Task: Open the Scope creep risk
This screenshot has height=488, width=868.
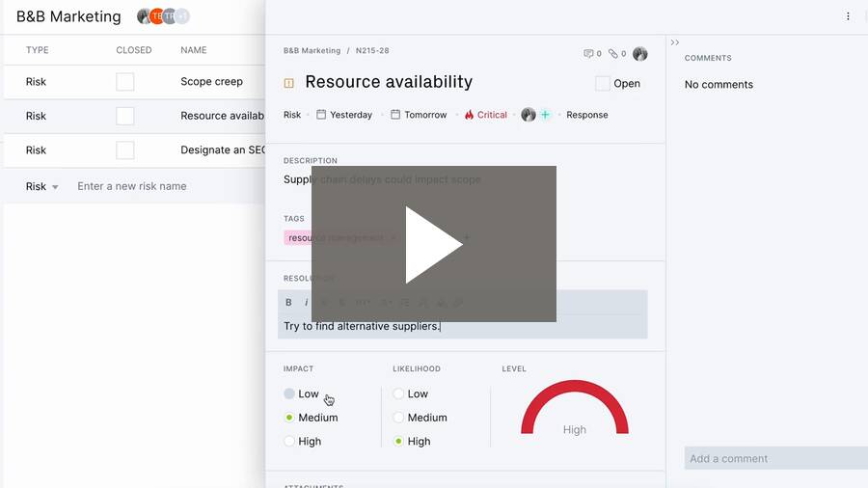Action: pos(211,81)
